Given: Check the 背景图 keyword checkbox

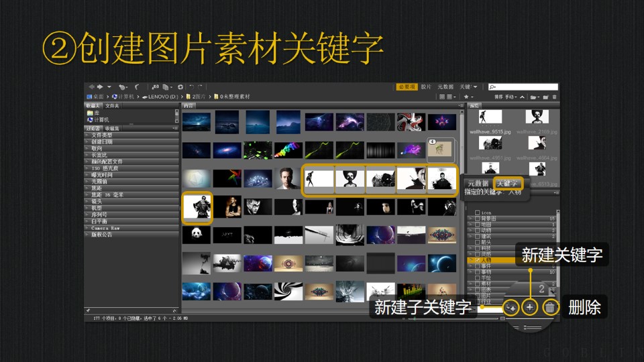Looking at the screenshot, I should (478, 219).
